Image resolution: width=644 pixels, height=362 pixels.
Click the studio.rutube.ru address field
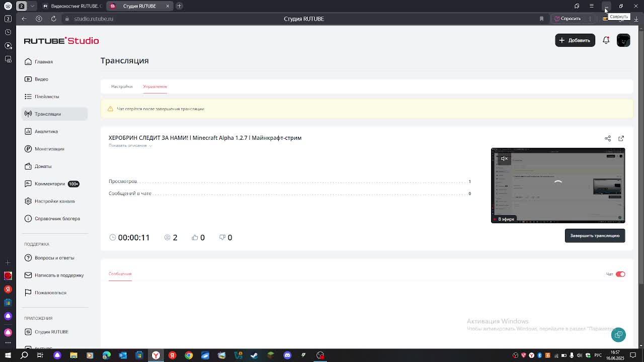coord(94,19)
